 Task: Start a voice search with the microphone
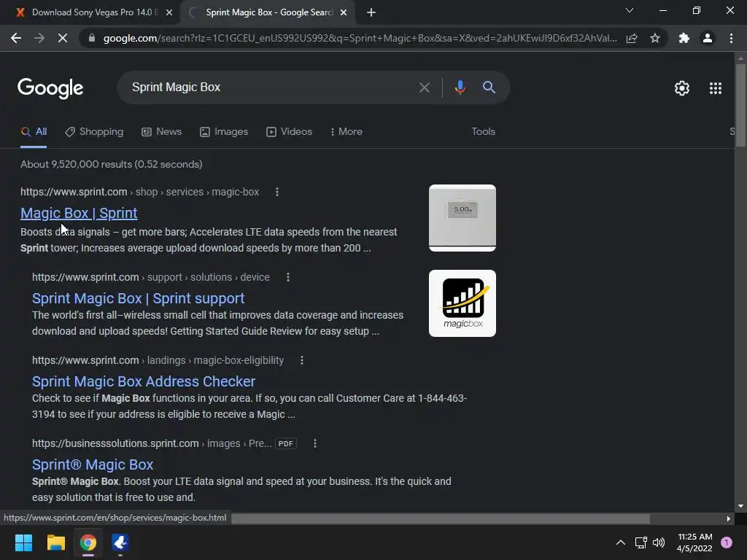pos(460,87)
